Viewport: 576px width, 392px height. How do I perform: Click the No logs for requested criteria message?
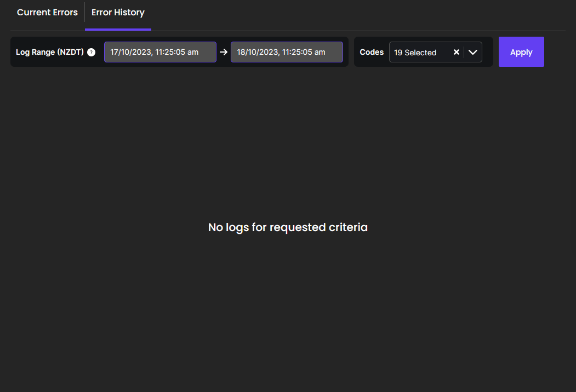pyautogui.click(x=288, y=227)
